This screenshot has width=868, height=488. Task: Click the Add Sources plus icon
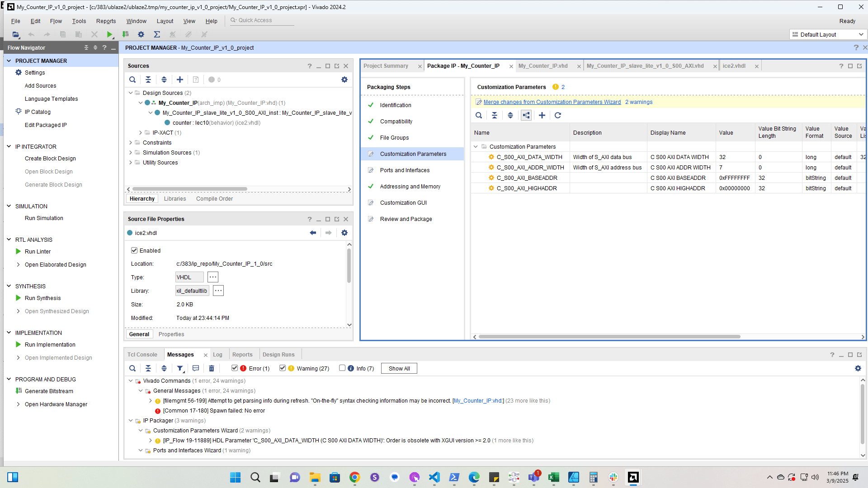tap(180, 80)
